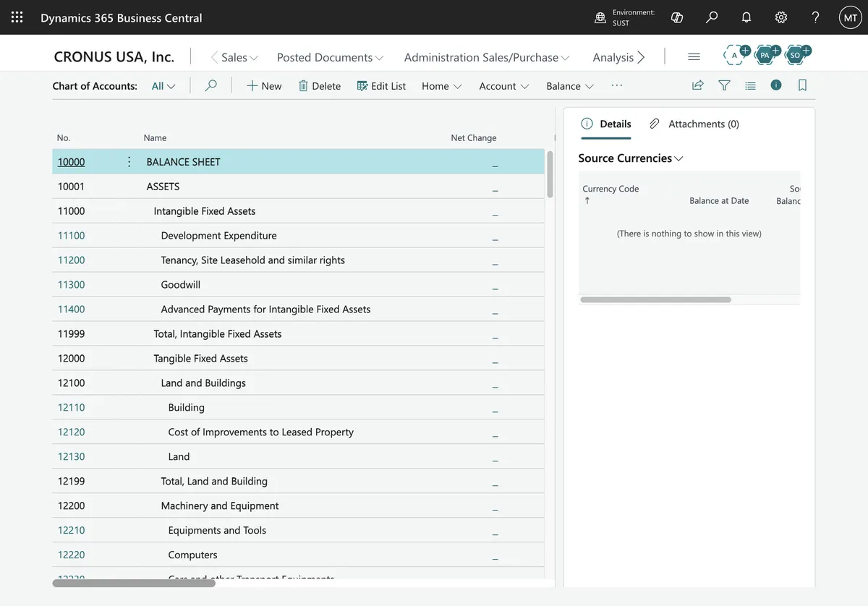Sort by Currency Code column header
This screenshot has width=868, height=606.
coord(610,189)
